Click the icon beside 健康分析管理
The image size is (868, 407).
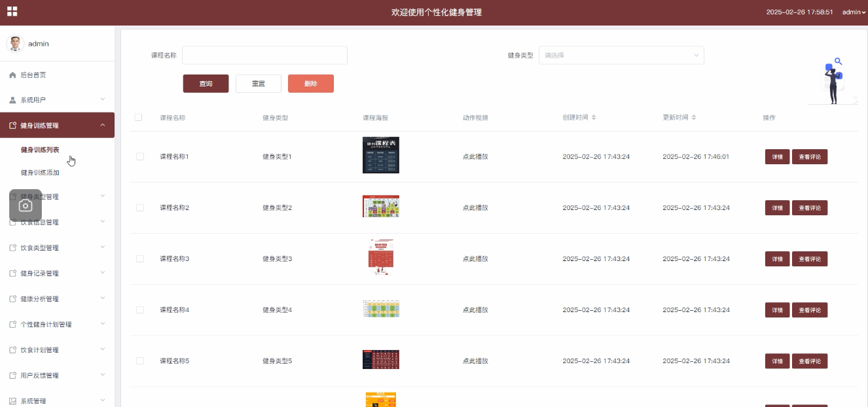[12, 299]
